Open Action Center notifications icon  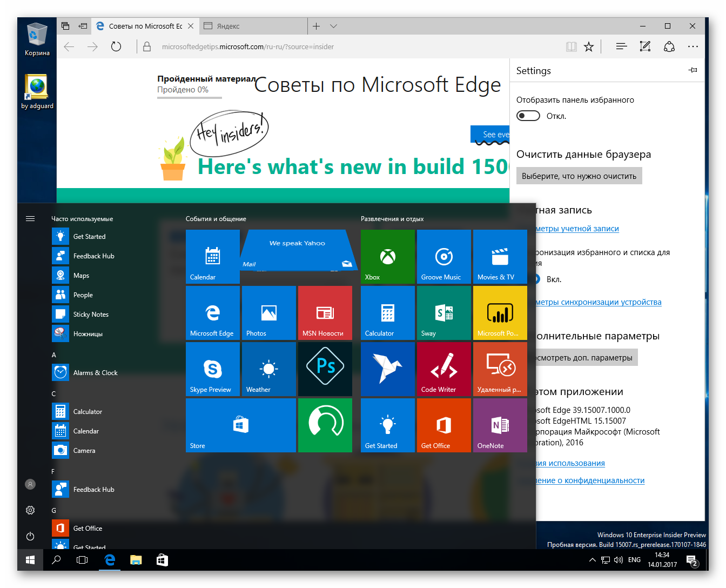tap(693, 560)
